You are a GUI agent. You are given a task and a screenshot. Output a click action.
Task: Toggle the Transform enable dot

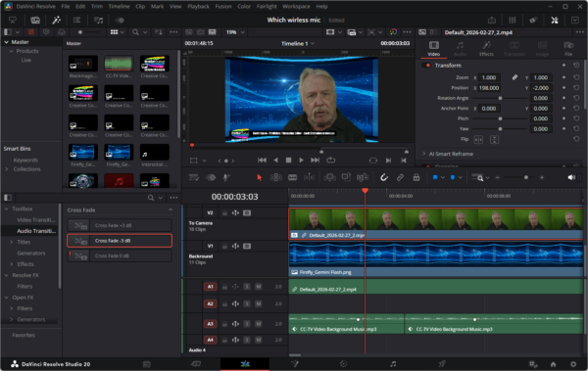click(x=428, y=66)
